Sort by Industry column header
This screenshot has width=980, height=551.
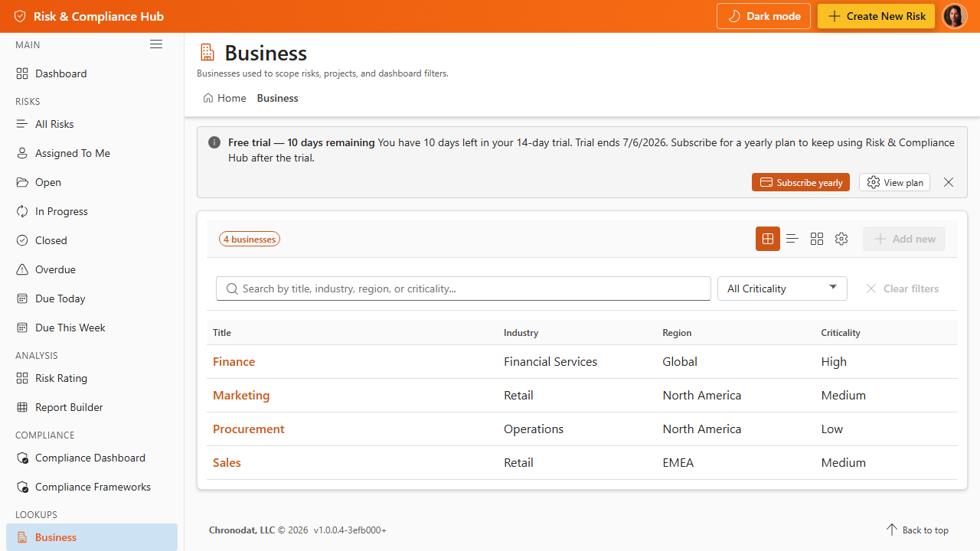(x=521, y=332)
